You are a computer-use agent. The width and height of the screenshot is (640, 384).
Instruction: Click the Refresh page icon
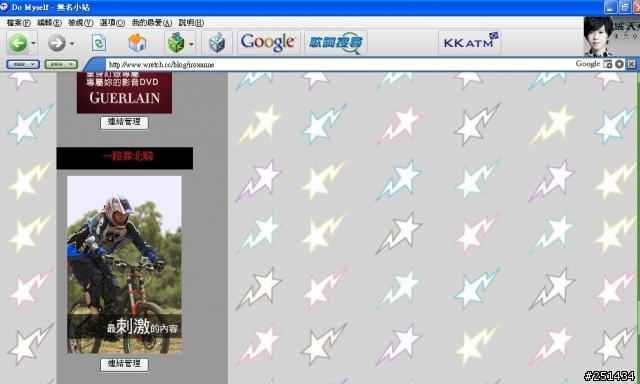(99, 42)
